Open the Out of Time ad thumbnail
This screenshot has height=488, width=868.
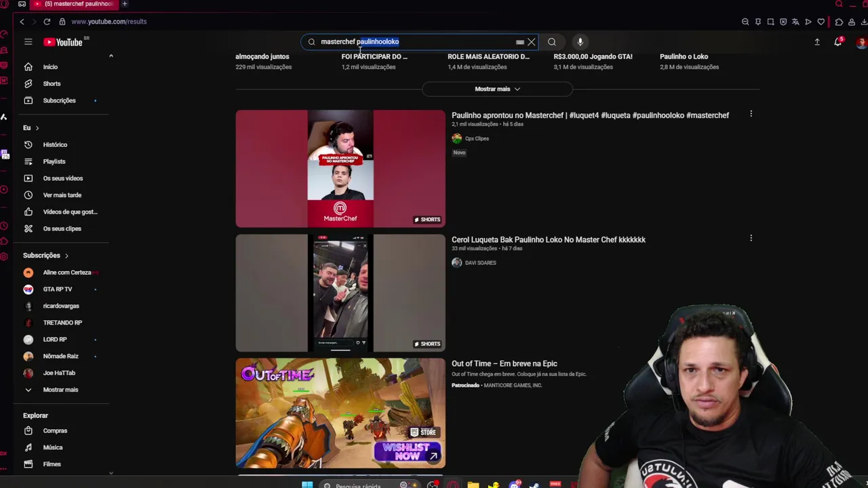340,413
